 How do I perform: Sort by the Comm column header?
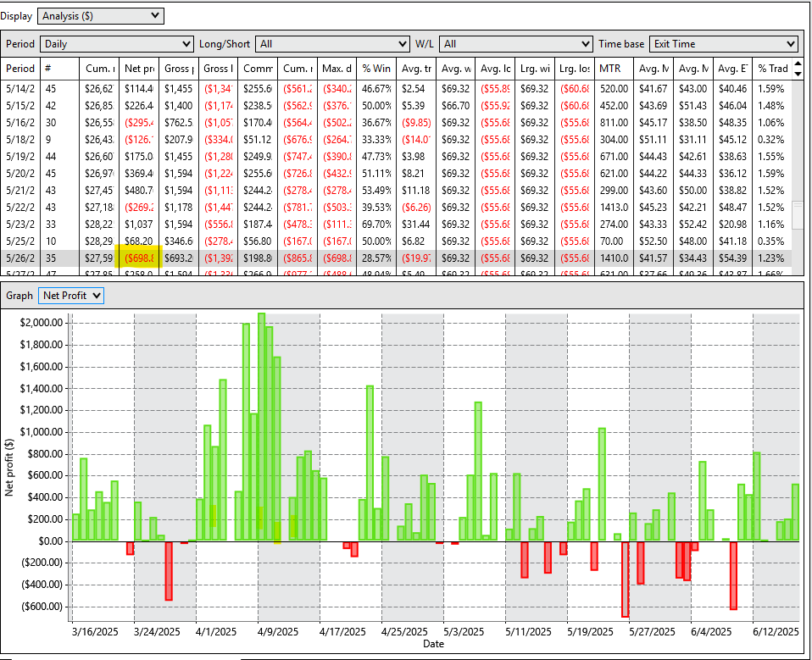[258, 69]
